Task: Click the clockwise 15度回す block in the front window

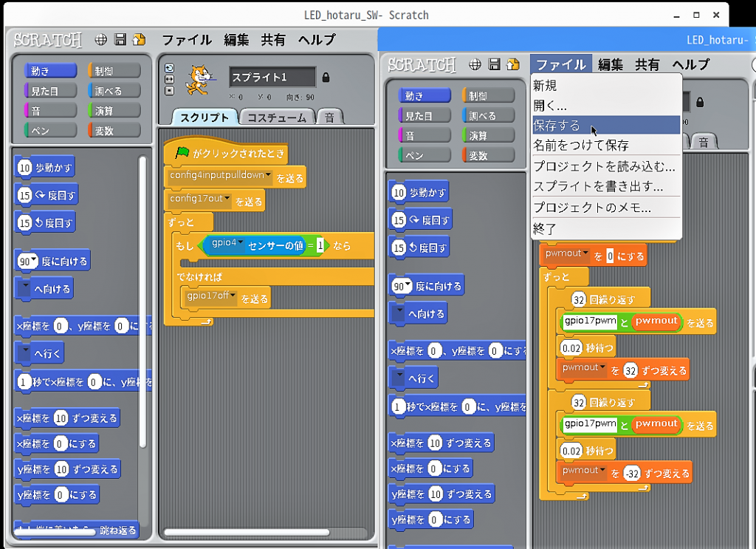Action: click(x=420, y=220)
